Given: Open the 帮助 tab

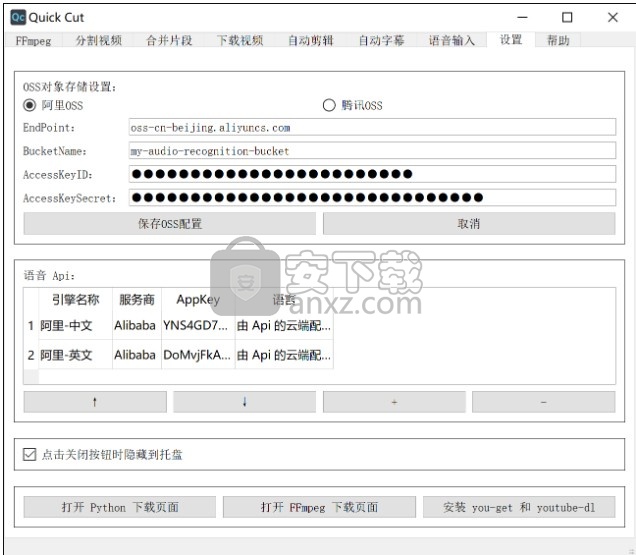Looking at the screenshot, I should click(558, 41).
